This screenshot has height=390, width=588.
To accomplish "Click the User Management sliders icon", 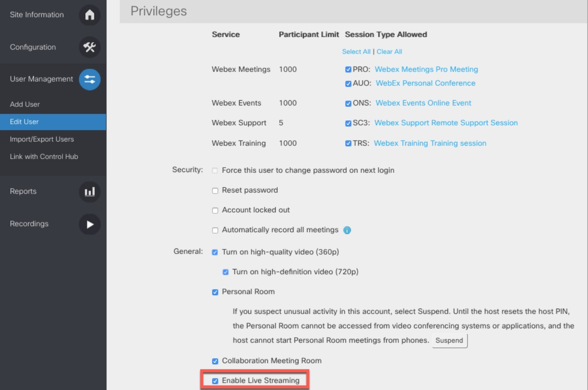I will pyautogui.click(x=89, y=79).
